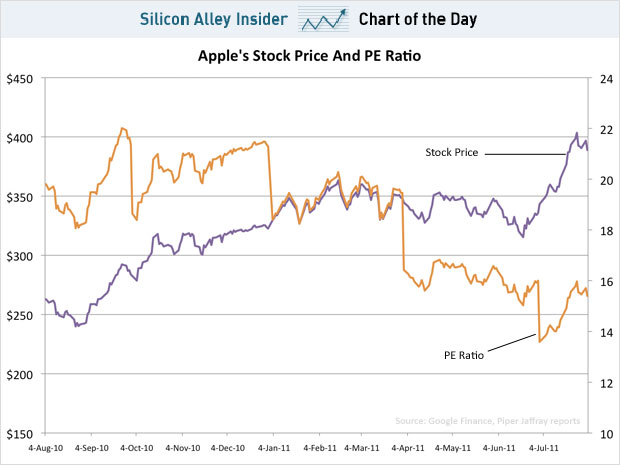Image resolution: width=620 pixels, height=465 pixels.
Task: Click the purple stock price peak near $400
Action: click(577, 133)
